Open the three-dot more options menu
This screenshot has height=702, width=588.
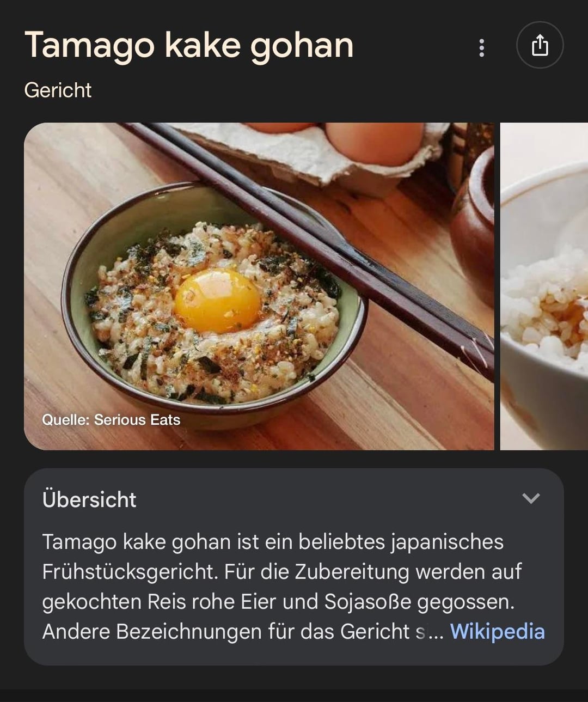pos(481,48)
